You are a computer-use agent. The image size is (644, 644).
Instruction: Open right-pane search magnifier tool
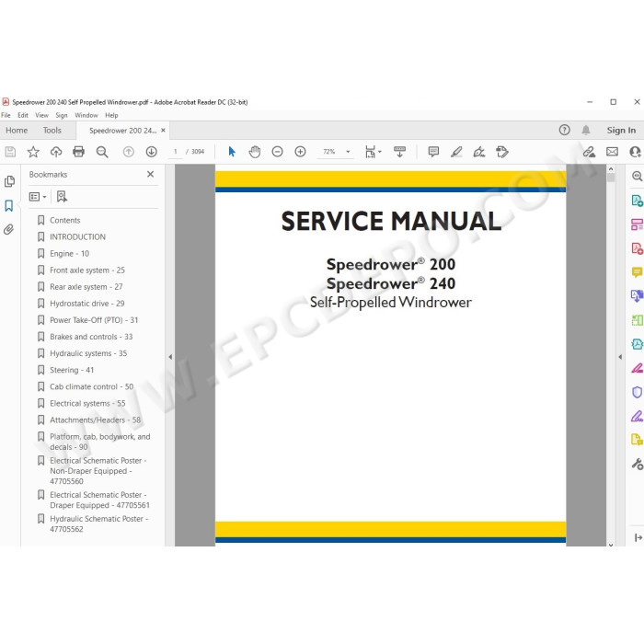pos(637,177)
